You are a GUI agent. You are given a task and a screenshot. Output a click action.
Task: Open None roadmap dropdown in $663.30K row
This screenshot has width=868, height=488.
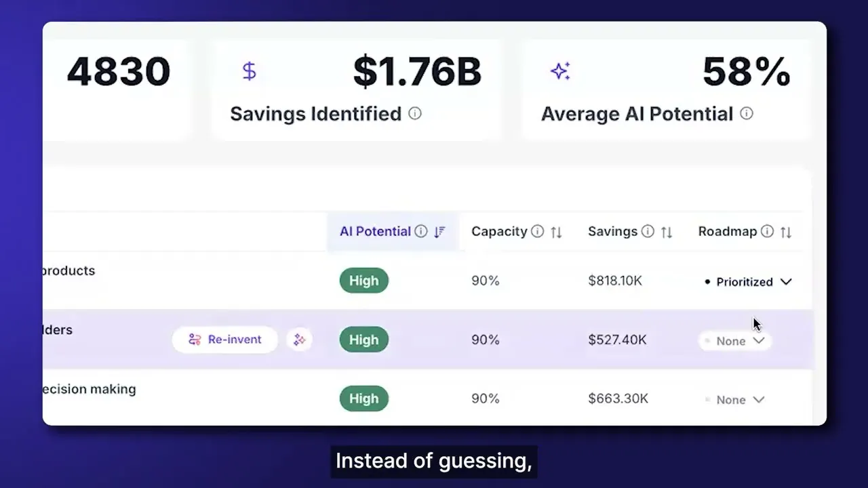[735, 400]
